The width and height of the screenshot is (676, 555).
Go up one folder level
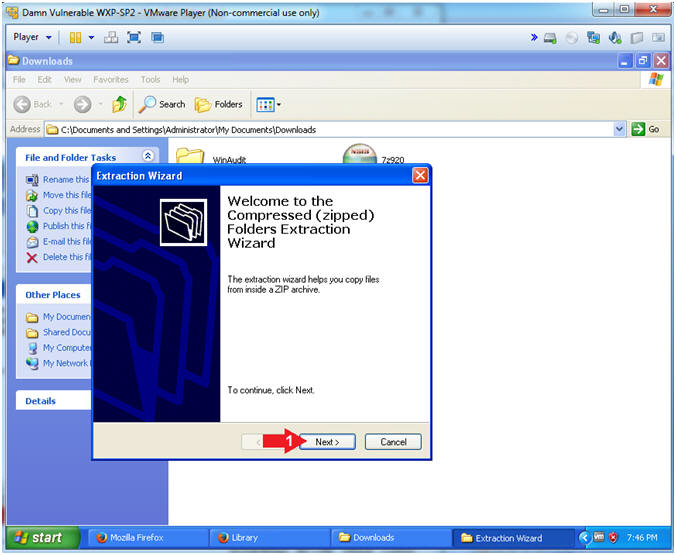point(119,104)
